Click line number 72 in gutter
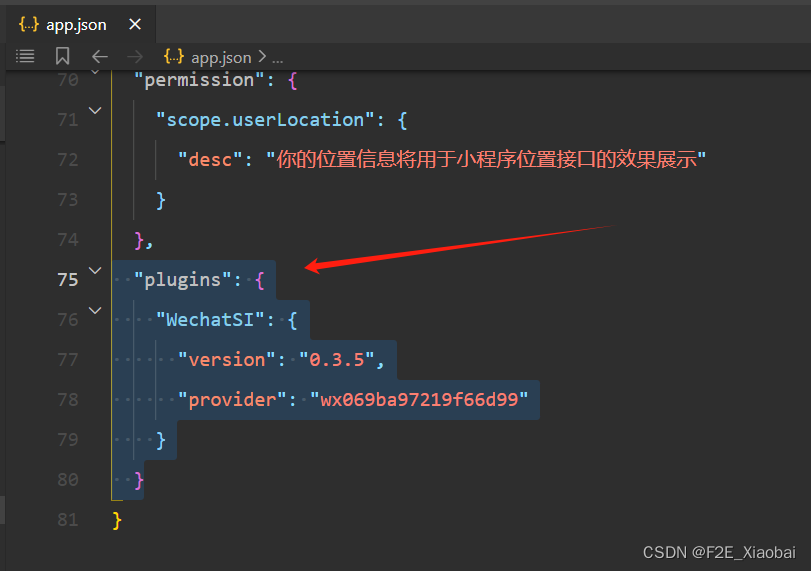Viewport: 811px width, 571px height. coord(68,160)
